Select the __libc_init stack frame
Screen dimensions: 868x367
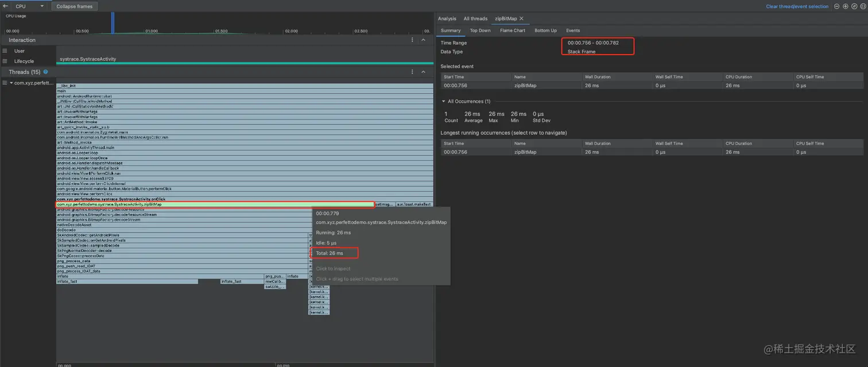245,86
